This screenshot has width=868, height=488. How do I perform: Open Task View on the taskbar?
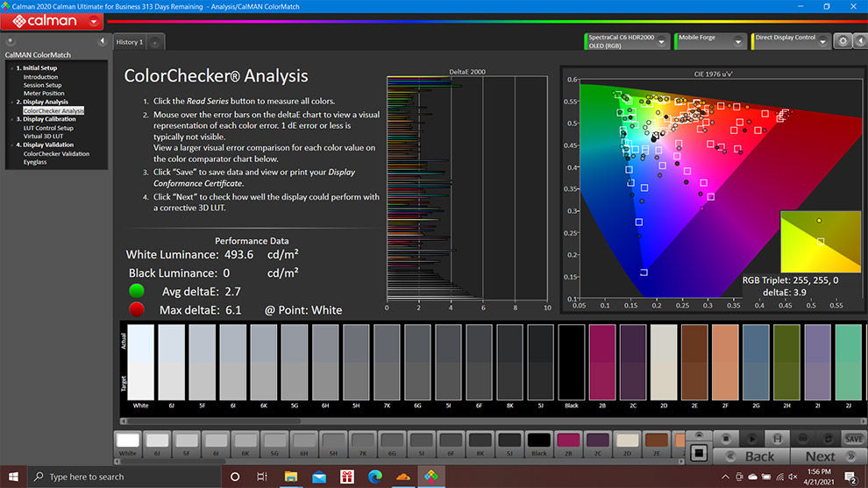(x=262, y=477)
